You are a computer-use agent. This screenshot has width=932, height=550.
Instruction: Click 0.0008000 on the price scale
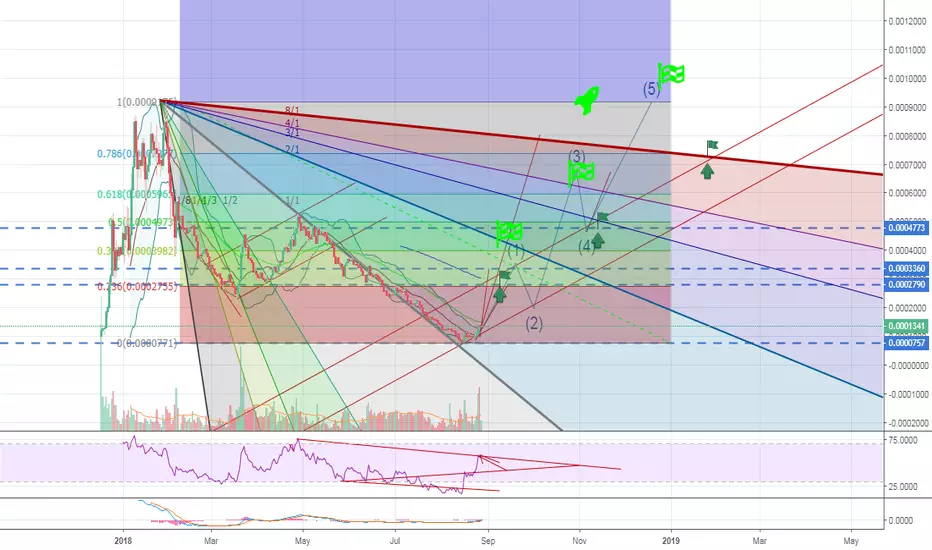[907, 136]
